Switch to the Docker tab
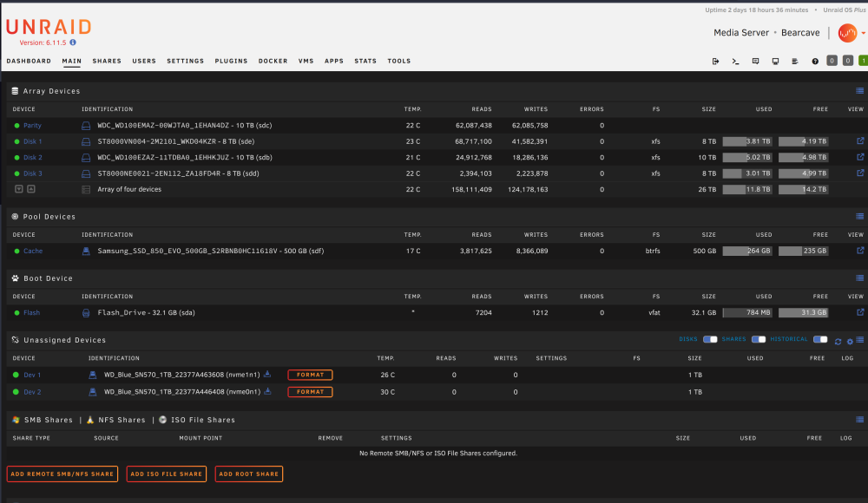This screenshot has height=503, width=868. 273,61
